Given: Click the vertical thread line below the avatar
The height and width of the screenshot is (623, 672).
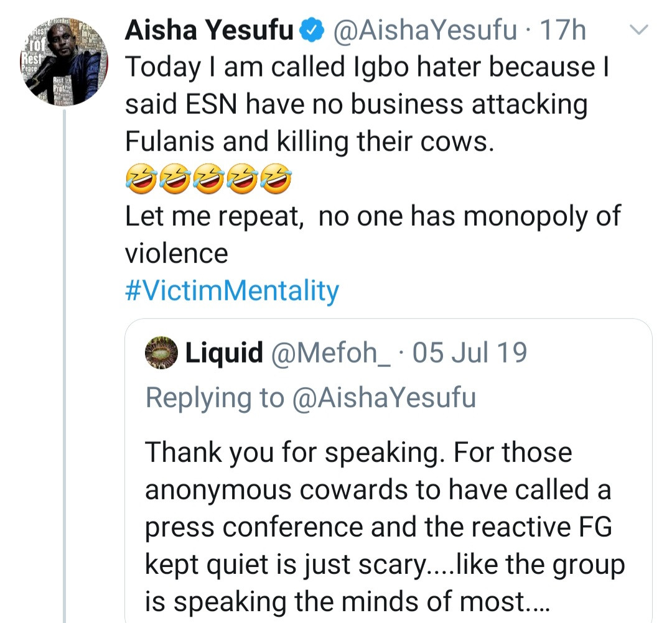Looking at the screenshot, I should [64, 373].
